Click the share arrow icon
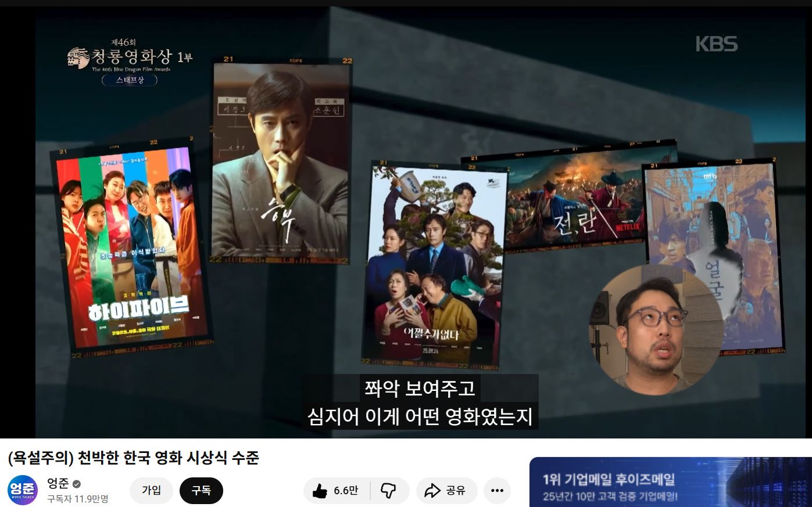 pyautogui.click(x=432, y=491)
